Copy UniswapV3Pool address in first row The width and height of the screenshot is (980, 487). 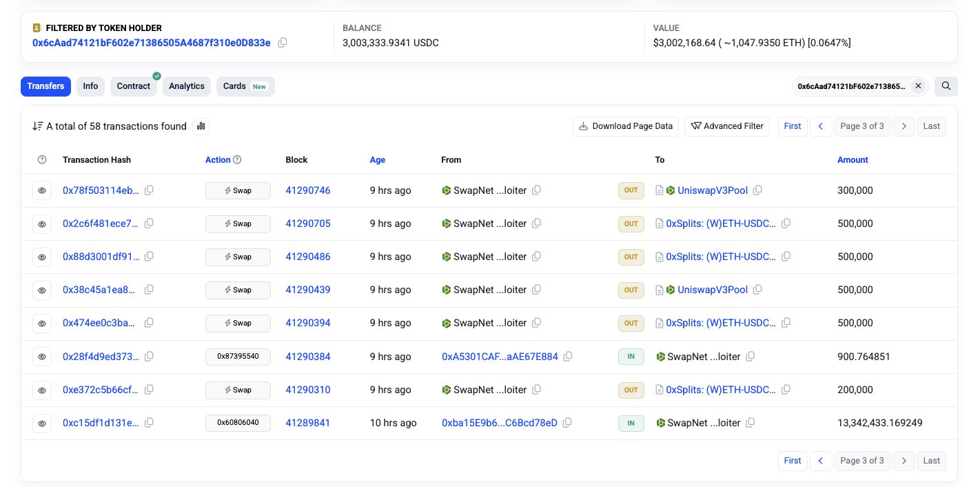coord(757,190)
